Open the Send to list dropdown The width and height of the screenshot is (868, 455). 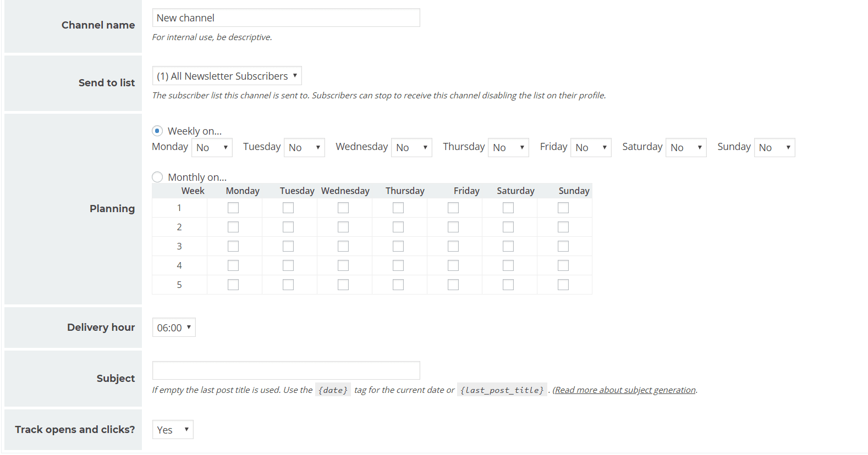click(227, 76)
